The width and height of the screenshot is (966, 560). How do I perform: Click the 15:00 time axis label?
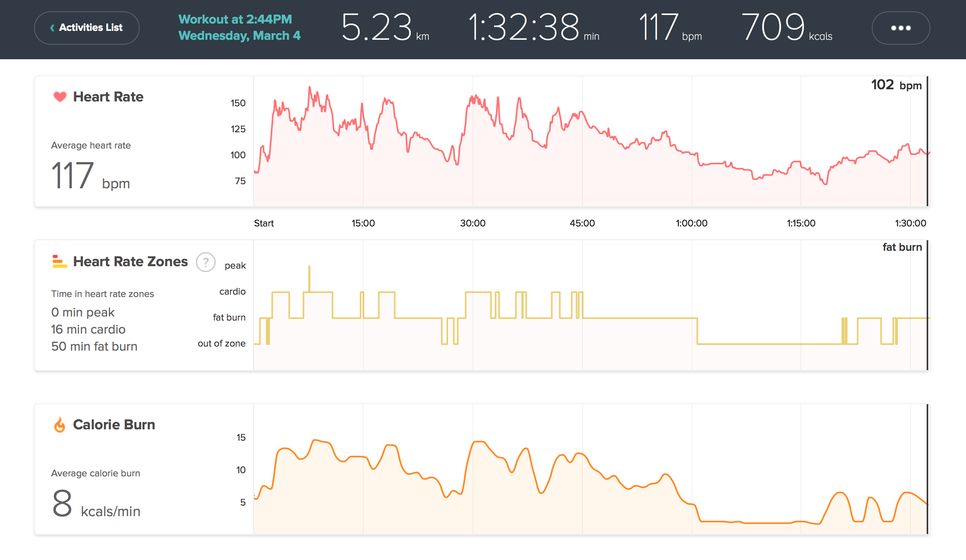click(x=363, y=223)
